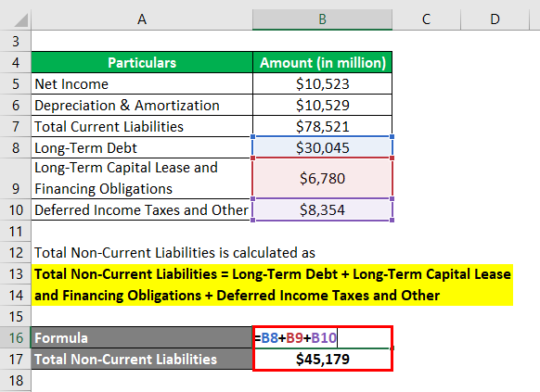Click the Select All corner triangle
540x392 pixels.
(20, 20)
